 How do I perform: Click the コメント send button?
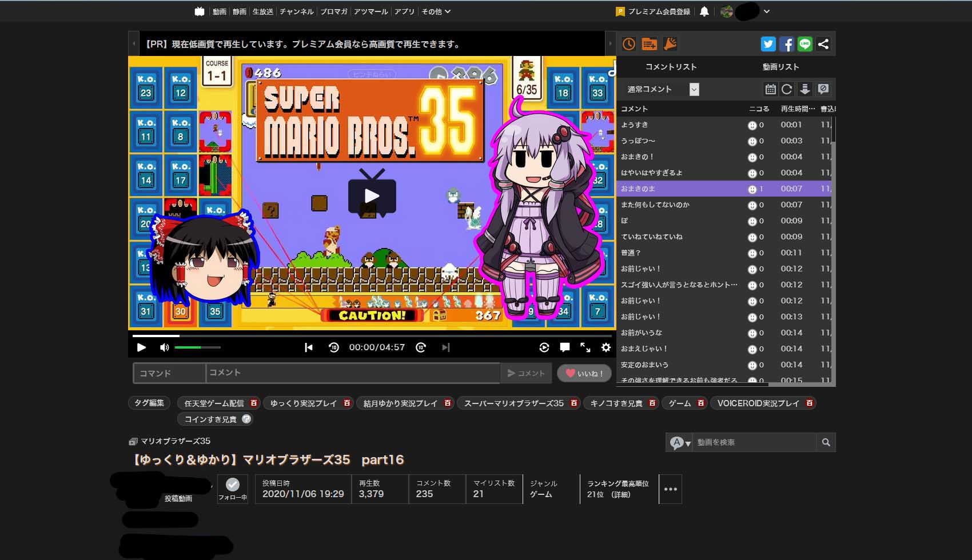coord(526,373)
